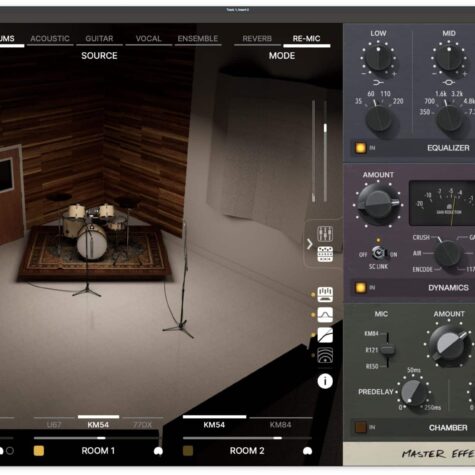The image size is (475, 475).
Task: Toggle the Equalizer IN button
Action: (x=360, y=148)
